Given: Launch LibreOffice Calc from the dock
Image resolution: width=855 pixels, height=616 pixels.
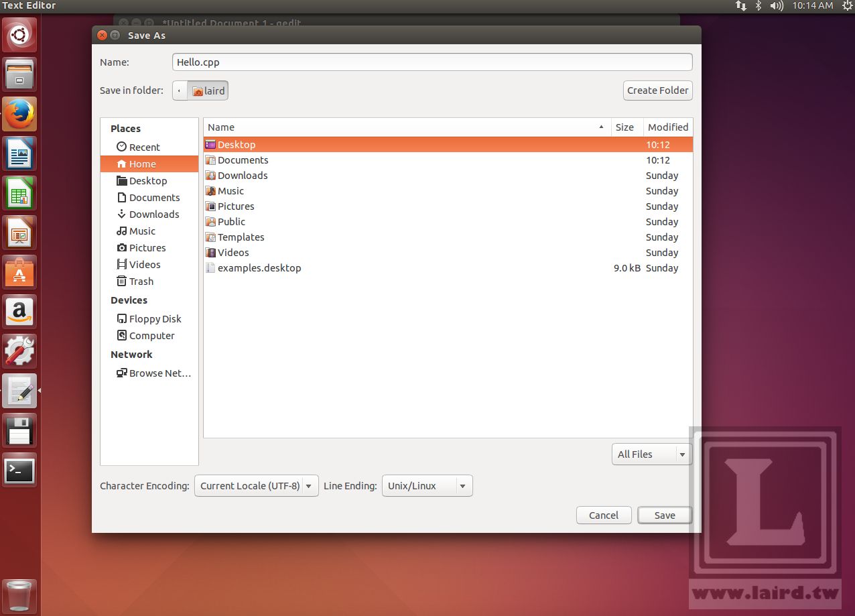Looking at the screenshot, I should point(19,193).
